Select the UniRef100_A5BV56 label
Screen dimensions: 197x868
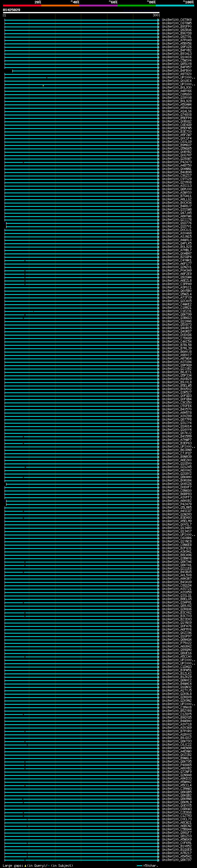click(x=177, y=43)
